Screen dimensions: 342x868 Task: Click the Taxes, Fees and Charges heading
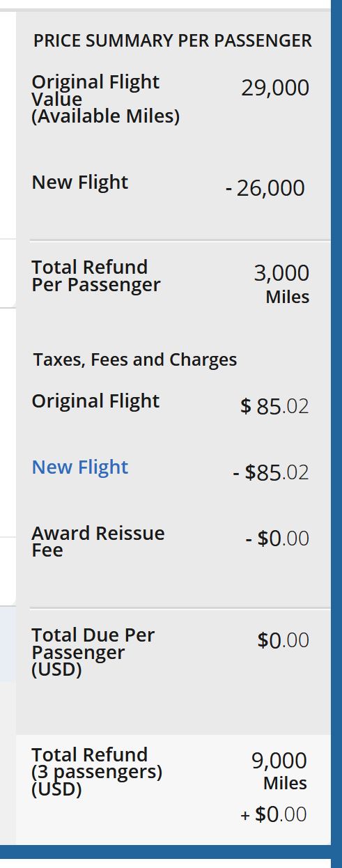(x=135, y=359)
